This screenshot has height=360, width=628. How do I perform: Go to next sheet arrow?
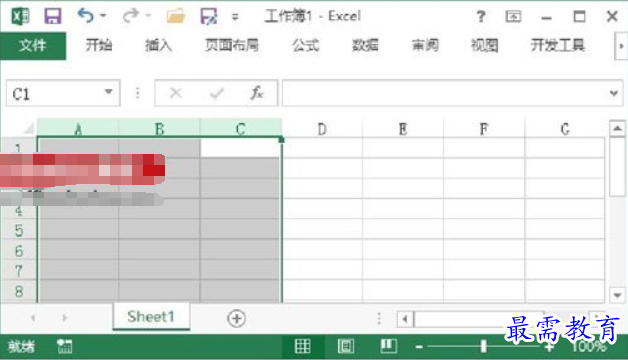click(x=64, y=318)
